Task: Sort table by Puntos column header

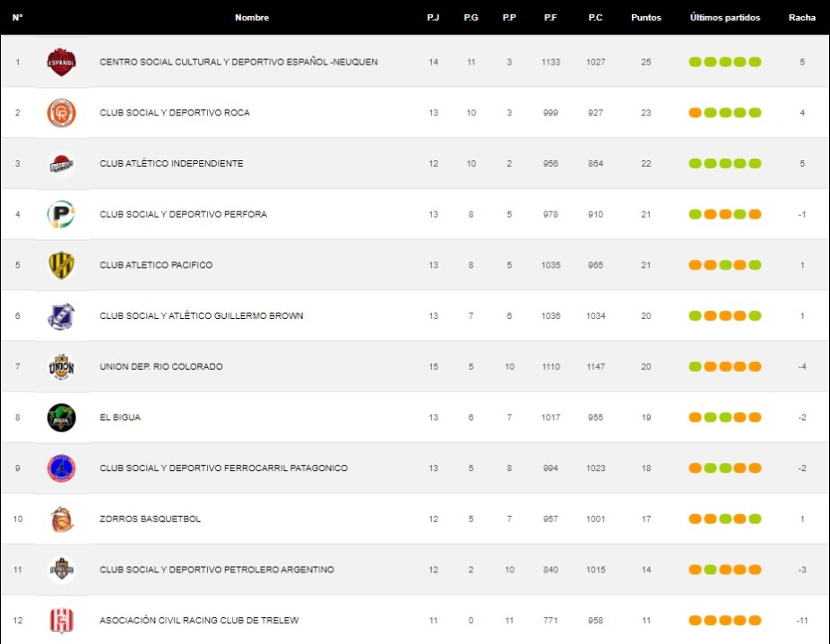Action: (645, 18)
